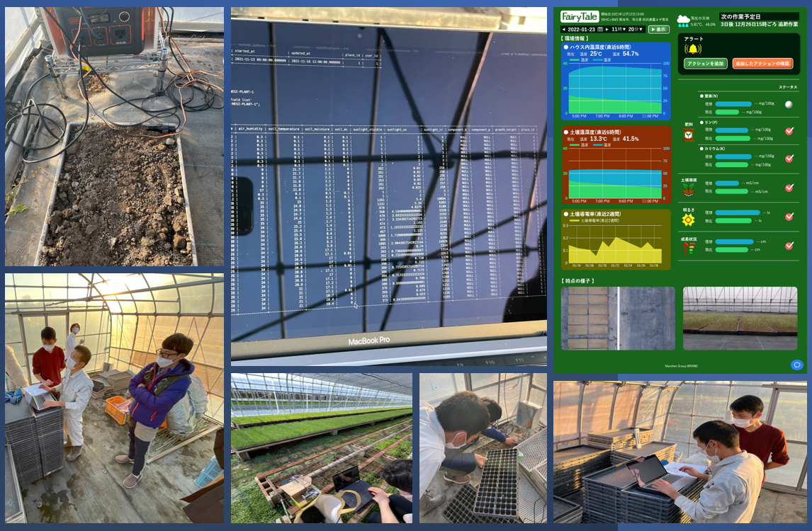Image resolution: width=812 pixels, height=531 pixels.
Task: Toggle green 温度 legend in house chart
Action: tap(579, 60)
